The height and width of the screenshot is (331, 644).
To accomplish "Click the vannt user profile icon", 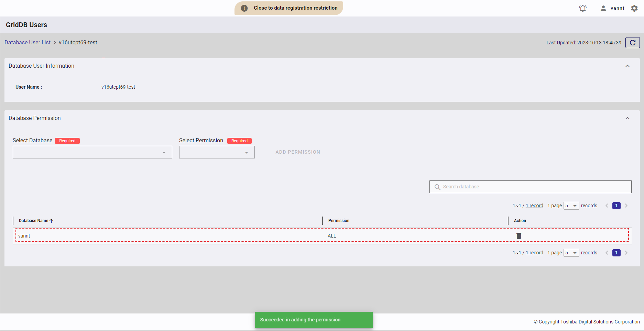I will click(x=603, y=8).
